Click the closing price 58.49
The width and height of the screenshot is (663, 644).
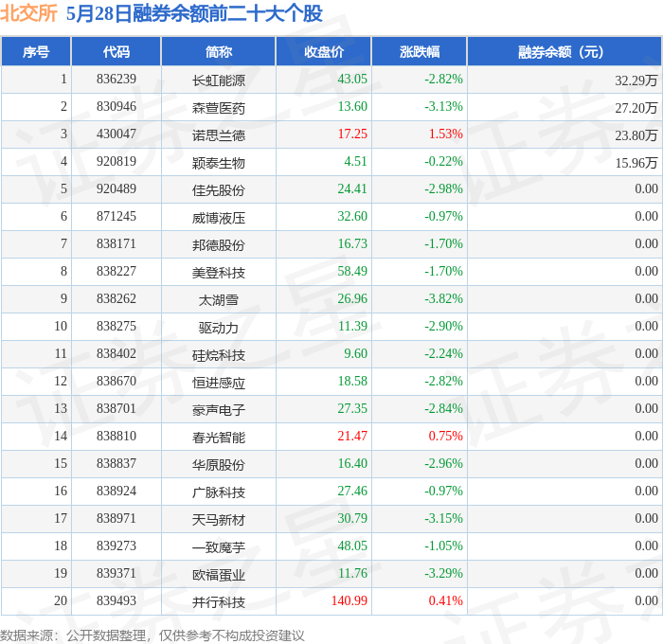(x=352, y=271)
